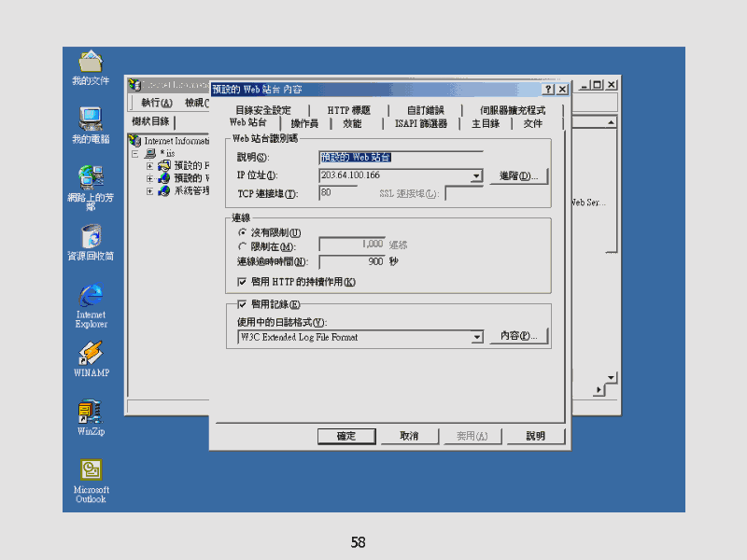Launch Internet Explorer from the desktop

coord(91,296)
